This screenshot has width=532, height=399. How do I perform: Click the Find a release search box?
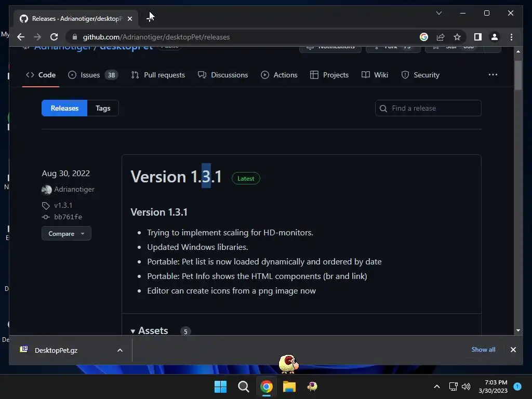[428, 108]
